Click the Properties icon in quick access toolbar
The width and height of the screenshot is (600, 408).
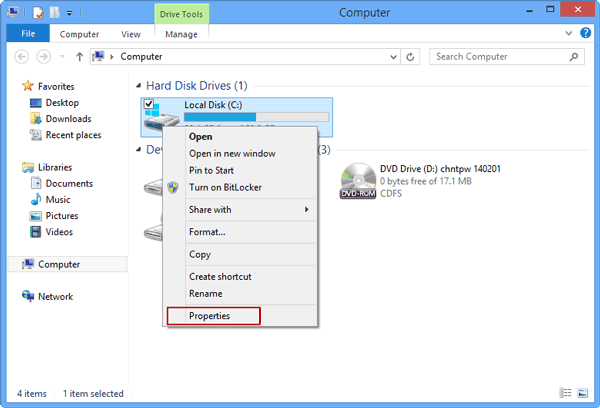[x=38, y=13]
